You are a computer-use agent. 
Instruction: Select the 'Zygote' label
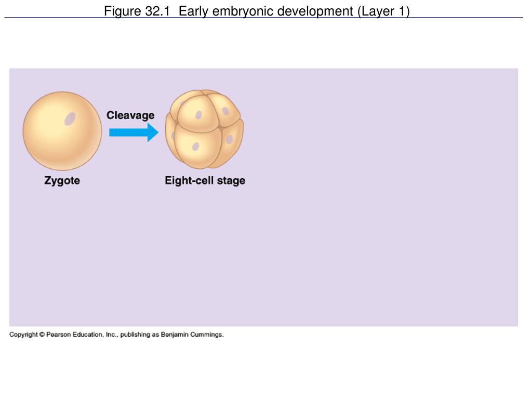[62, 180]
